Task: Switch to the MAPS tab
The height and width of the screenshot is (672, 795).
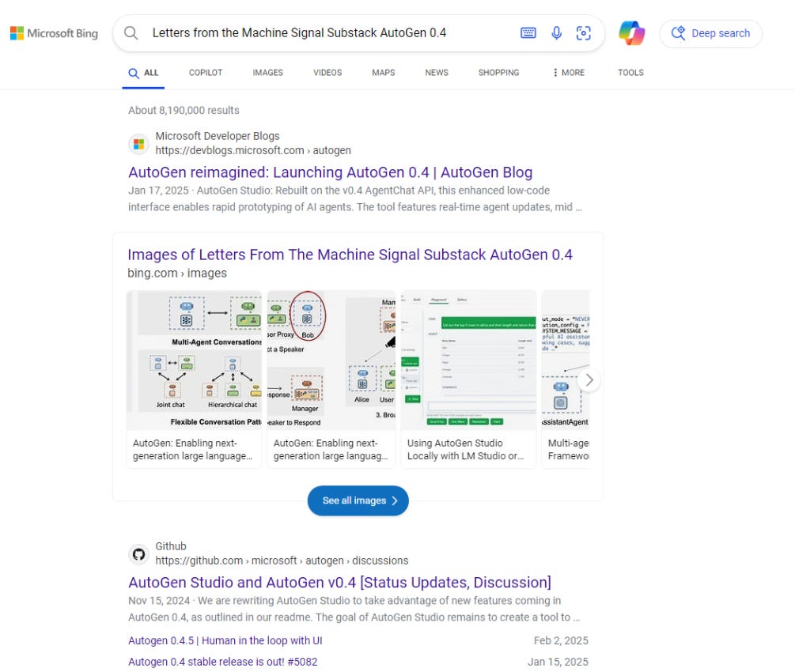Action: tap(384, 73)
